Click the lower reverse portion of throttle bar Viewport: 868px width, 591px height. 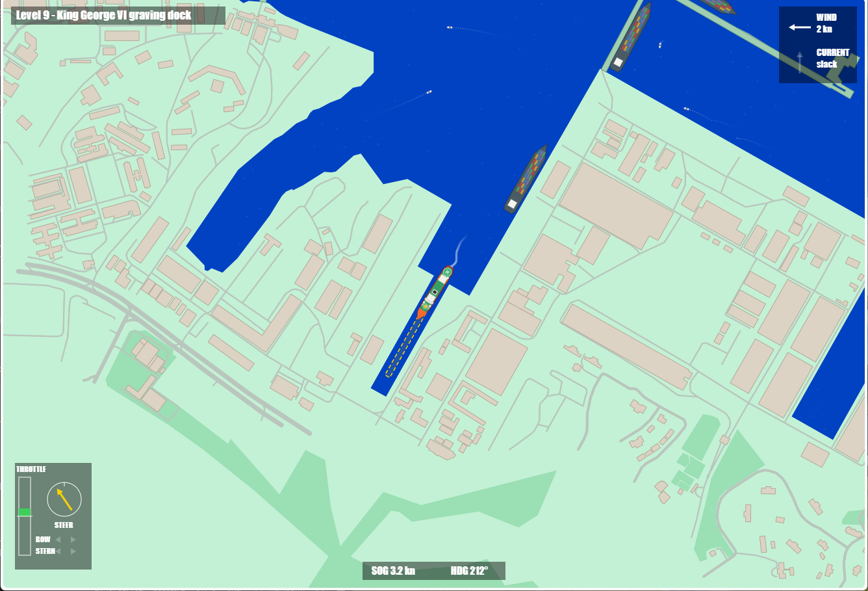pyautogui.click(x=25, y=535)
